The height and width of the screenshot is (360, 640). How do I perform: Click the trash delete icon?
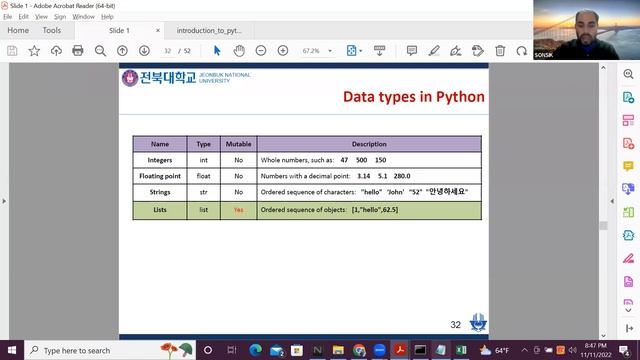click(500, 51)
